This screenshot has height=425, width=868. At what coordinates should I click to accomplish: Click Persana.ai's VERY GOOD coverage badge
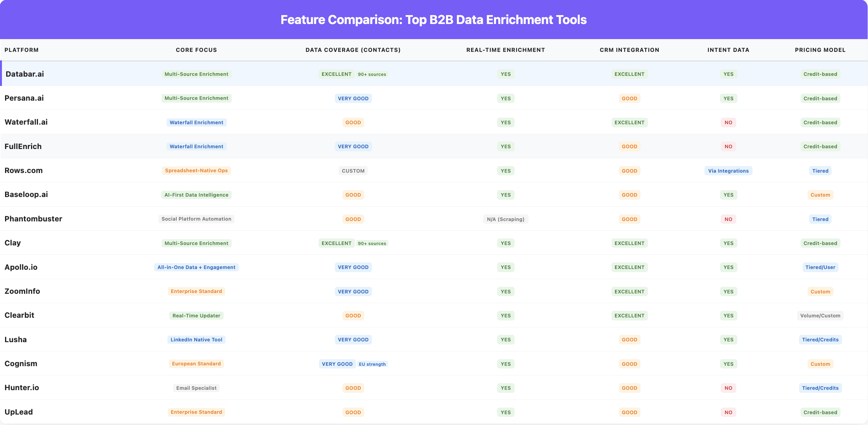[x=353, y=98]
